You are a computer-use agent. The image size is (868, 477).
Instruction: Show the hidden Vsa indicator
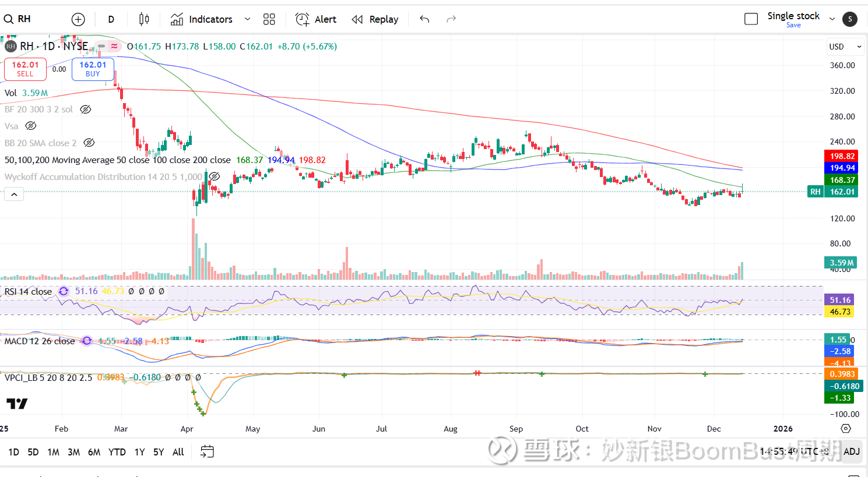click(x=31, y=126)
